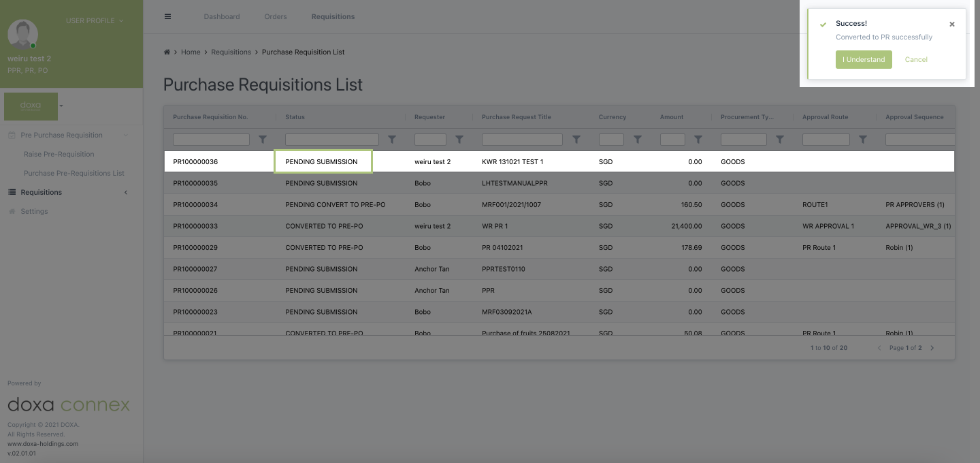Open Raise Pre-Requisition in sidebar

(x=59, y=155)
